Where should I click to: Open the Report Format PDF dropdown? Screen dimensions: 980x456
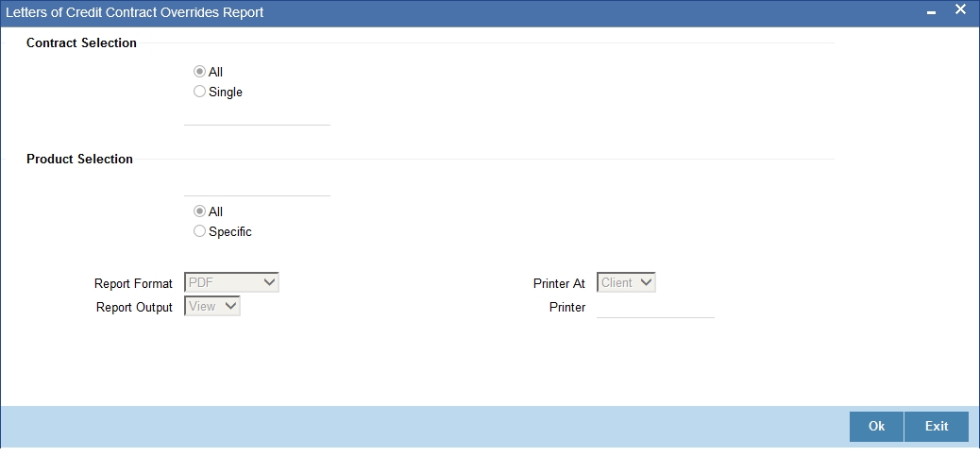232,282
